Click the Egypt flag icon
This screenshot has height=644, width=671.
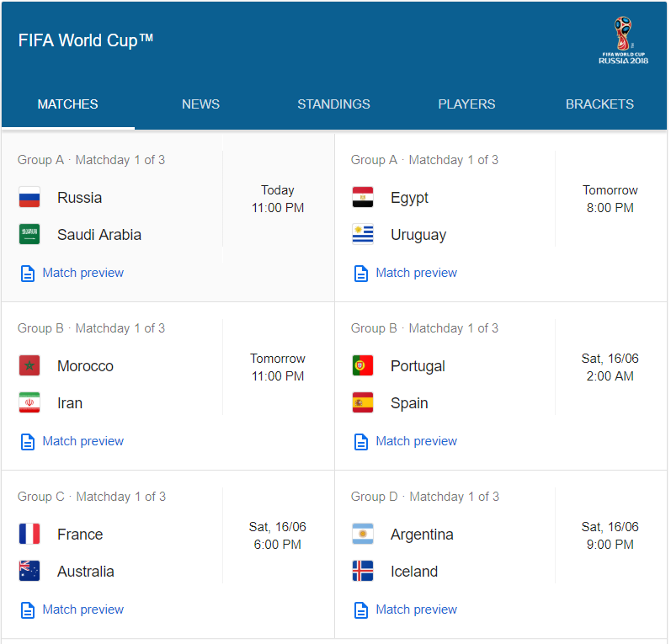[x=363, y=198]
